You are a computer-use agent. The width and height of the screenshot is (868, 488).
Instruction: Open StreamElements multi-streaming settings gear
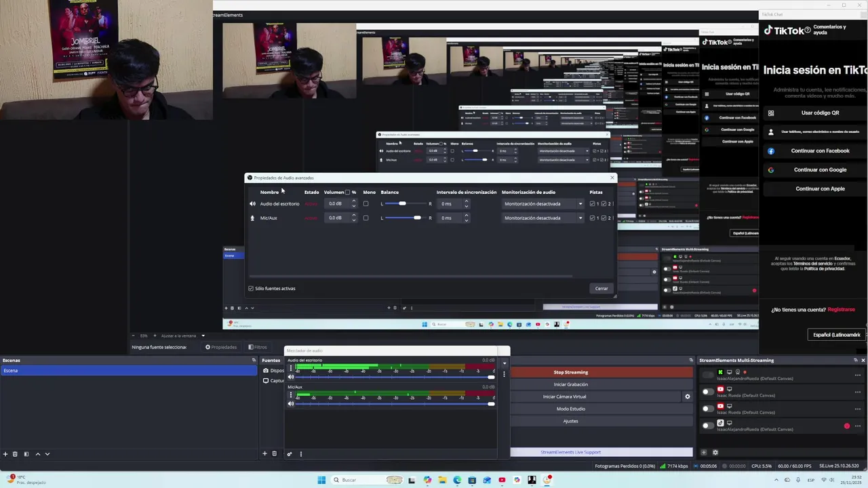pos(715,452)
